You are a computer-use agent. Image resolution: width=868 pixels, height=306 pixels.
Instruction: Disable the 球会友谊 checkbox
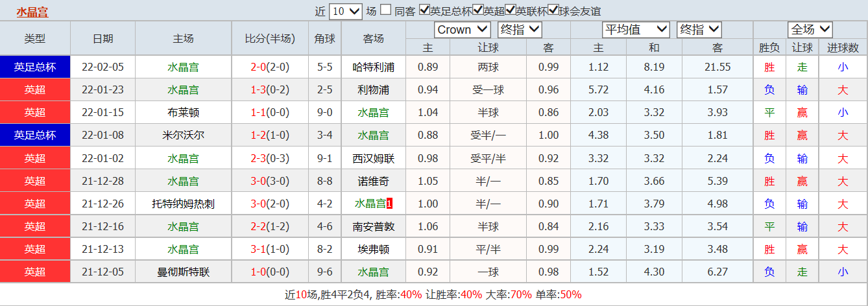553,10
